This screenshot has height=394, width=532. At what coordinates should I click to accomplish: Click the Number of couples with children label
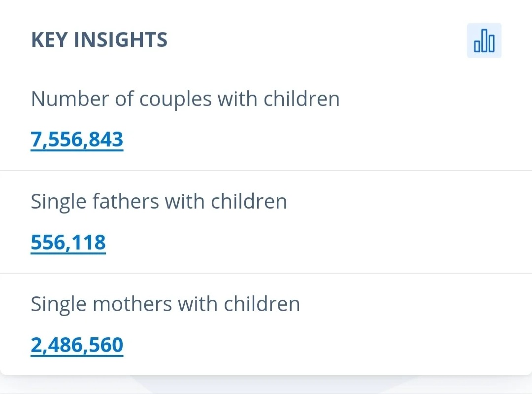[185, 99]
